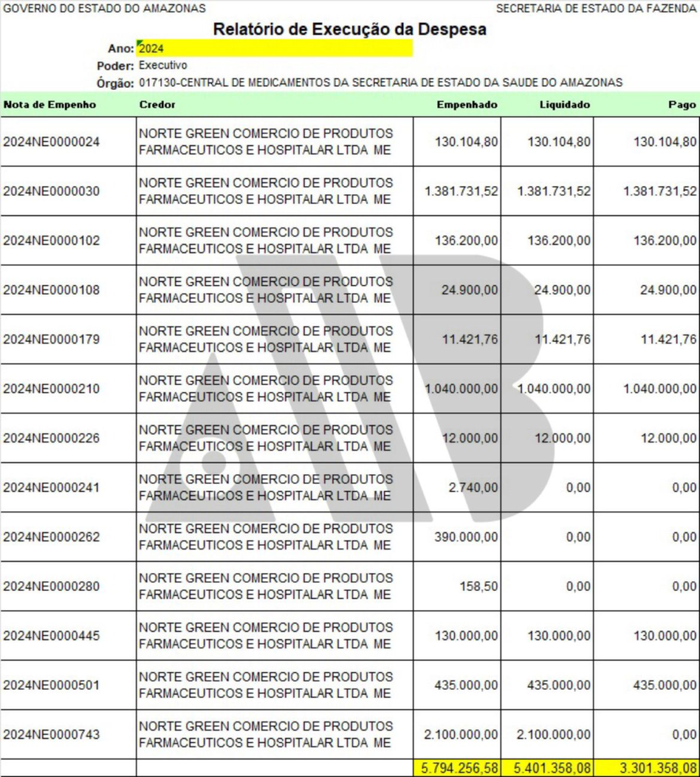Viewport: 700px width, 777px height.
Task: Select cell 2024NE0000030
Action: click(68, 190)
